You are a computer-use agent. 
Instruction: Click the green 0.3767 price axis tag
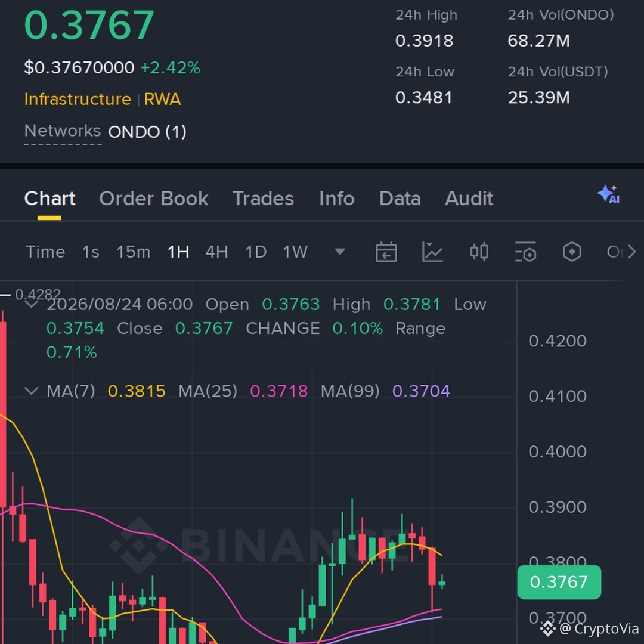(559, 582)
